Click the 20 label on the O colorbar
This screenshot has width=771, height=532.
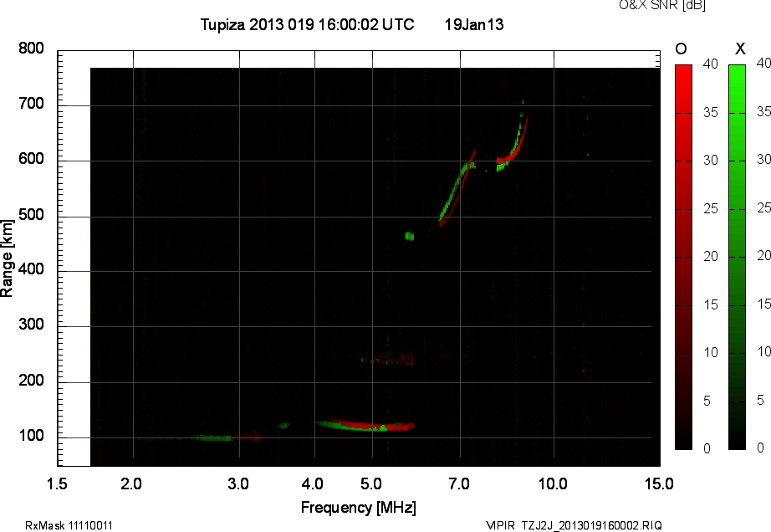711,256
